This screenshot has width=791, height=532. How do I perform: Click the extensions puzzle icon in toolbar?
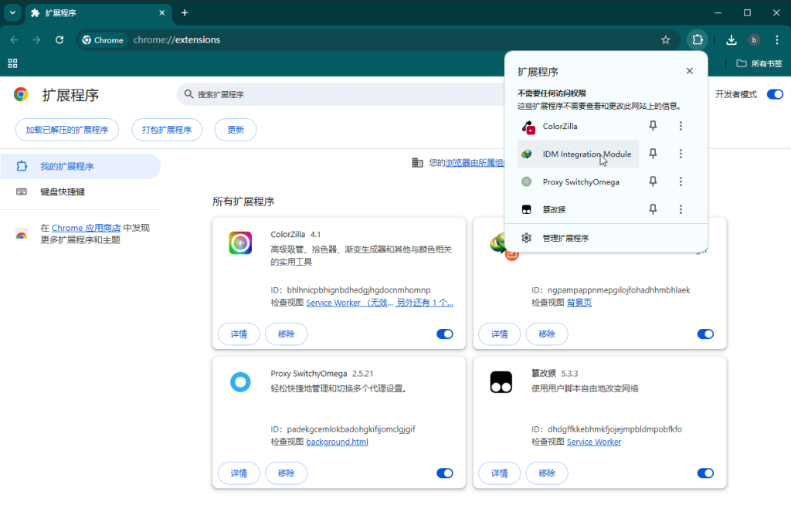click(698, 39)
